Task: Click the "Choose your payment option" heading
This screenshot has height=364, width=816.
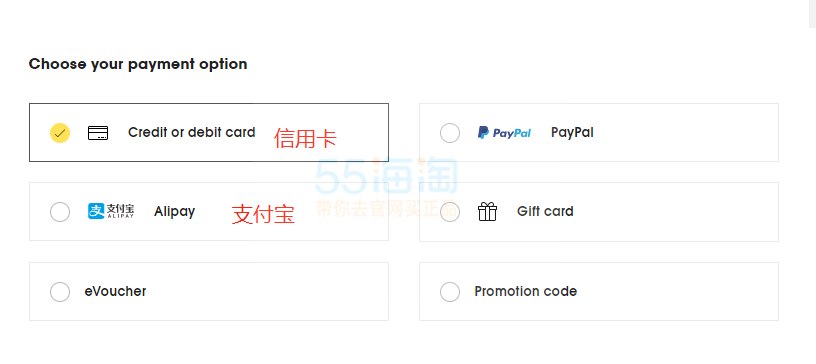Action: pyautogui.click(x=138, y=65)
